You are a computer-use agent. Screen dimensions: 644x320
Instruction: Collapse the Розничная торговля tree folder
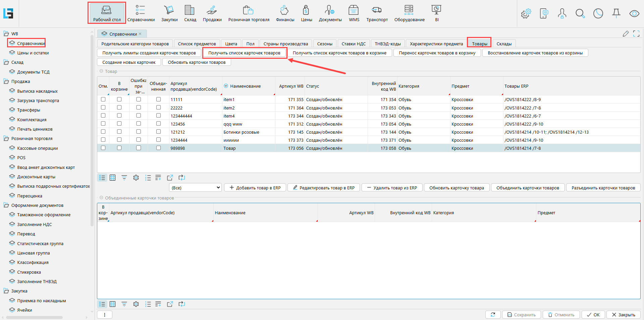tap(6, 138)
